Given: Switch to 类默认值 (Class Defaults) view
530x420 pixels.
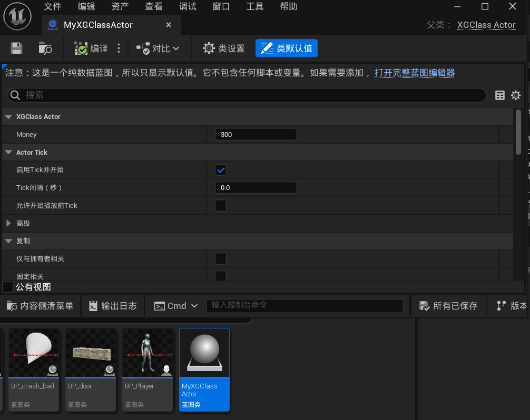Looking at the screenshot, I should click(286, 48).
